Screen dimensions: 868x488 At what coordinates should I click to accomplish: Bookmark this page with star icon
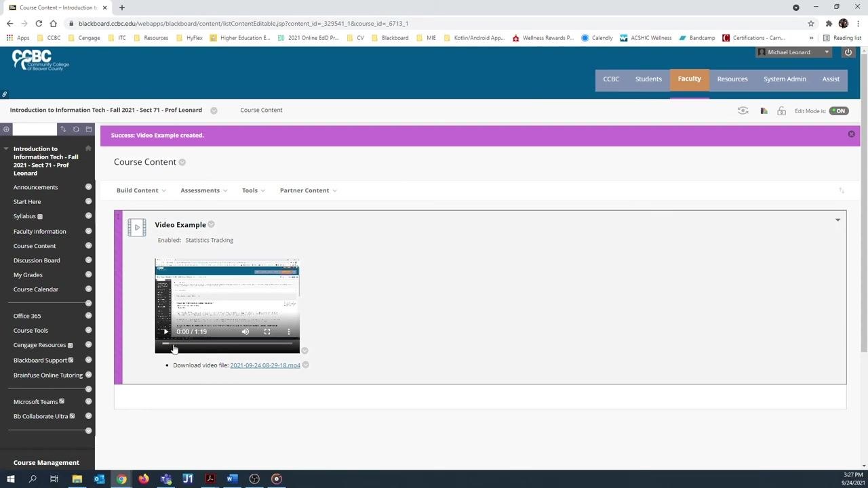click(811, 24)
